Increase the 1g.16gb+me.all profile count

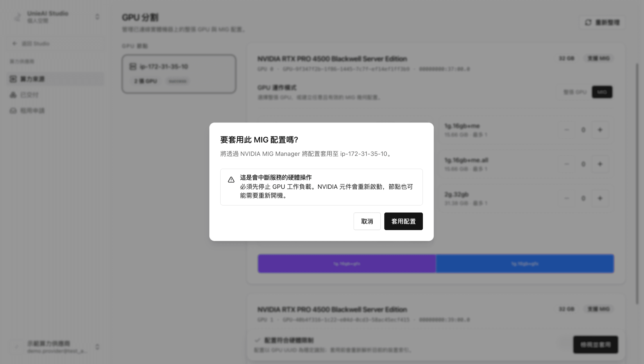pyautogui.click(x=600, y=164)
